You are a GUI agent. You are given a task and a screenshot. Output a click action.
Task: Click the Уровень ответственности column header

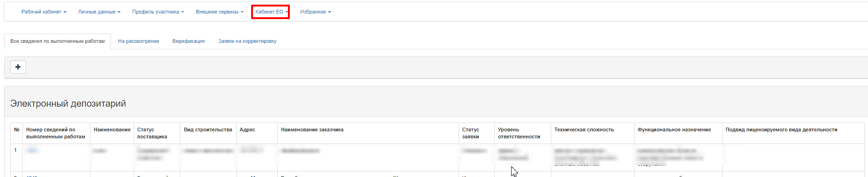[519, 133]
